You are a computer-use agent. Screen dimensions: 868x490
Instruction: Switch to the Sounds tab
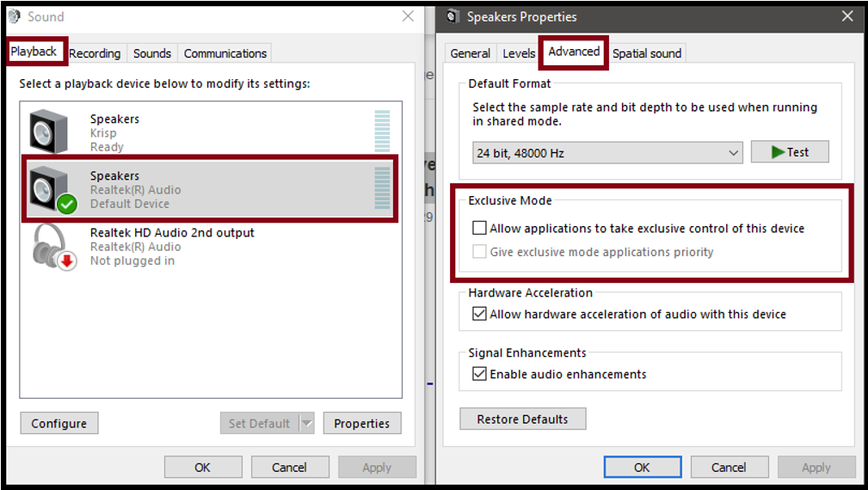pyautogui.click(x=152, y=53)
